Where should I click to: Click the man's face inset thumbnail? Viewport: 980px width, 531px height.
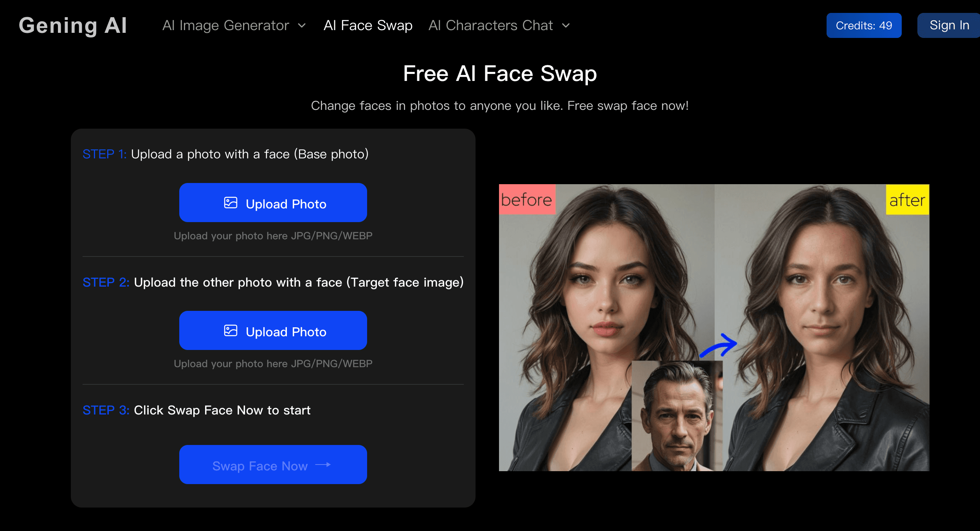point(677,416)
